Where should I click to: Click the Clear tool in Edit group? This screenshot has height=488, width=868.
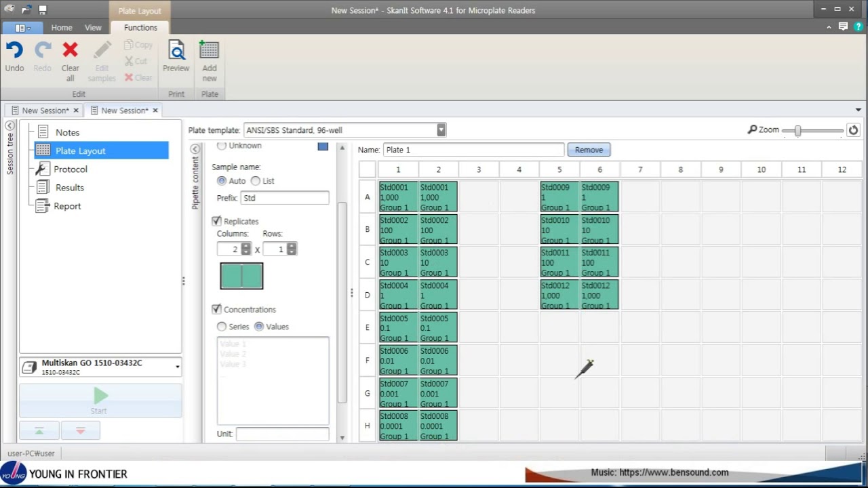point(139,77)
